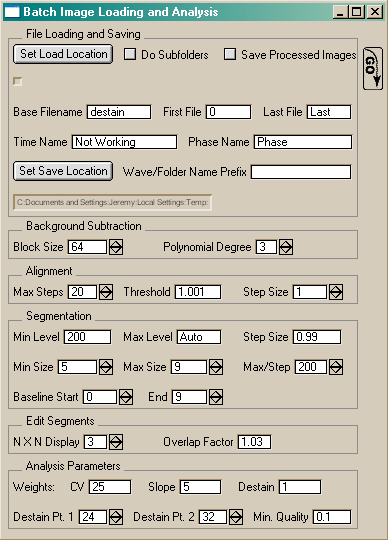Image resolution: width=388 pixels, height=540 pixels.
Task: Click the Base Filename field
Action: [119, 112]
